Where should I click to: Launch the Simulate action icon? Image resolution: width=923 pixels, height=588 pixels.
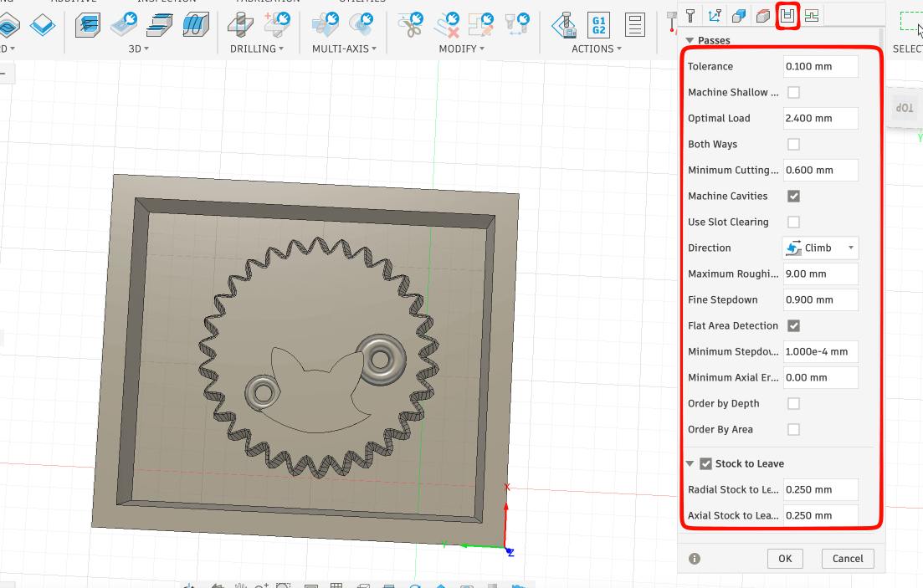[564, 25]
